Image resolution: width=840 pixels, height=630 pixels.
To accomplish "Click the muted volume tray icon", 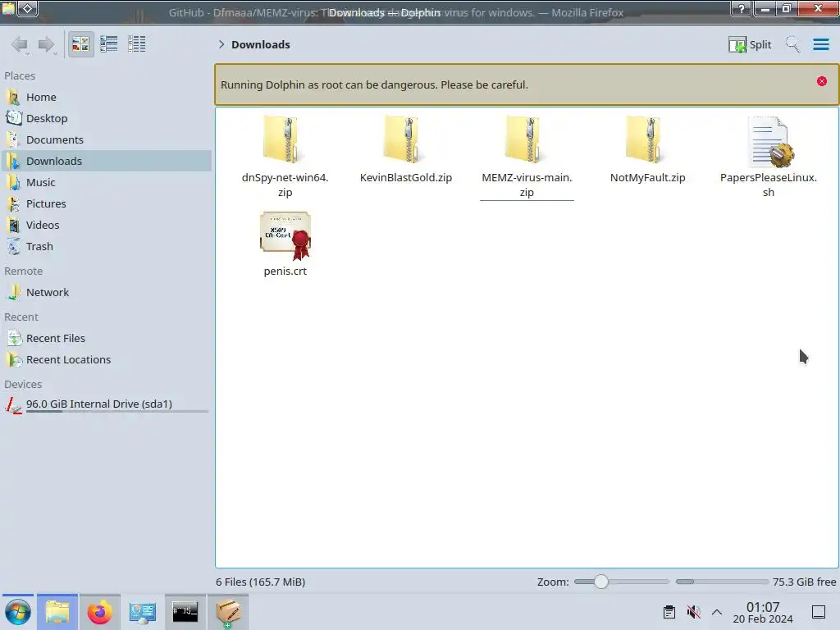I will click(693, 612).
